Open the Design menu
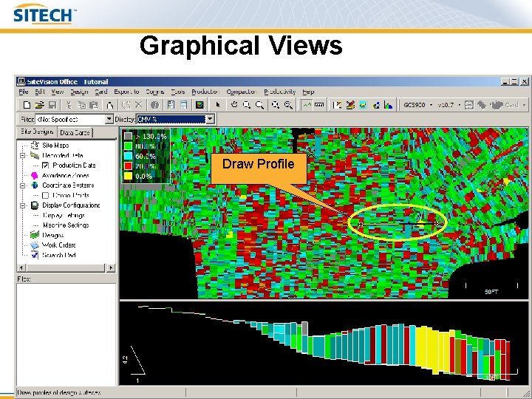Viewport: 532px width, 399px height. [x=79, y=92]
